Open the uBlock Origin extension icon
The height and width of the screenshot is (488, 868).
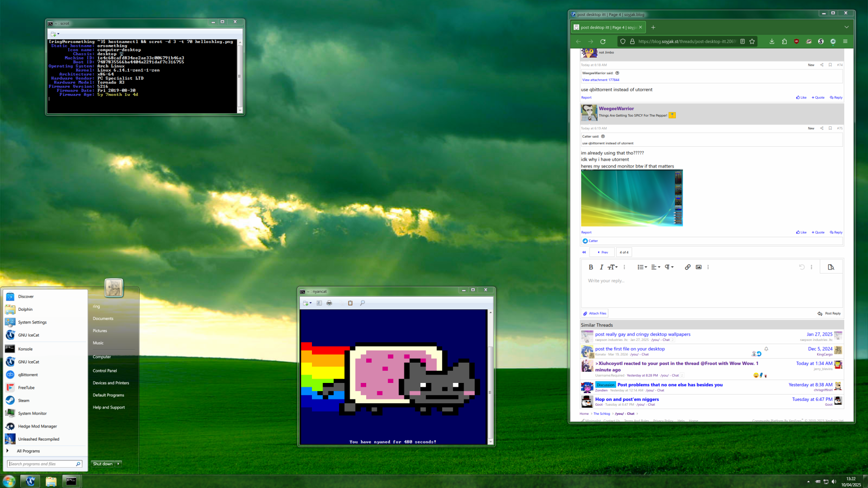pos(796,42)
